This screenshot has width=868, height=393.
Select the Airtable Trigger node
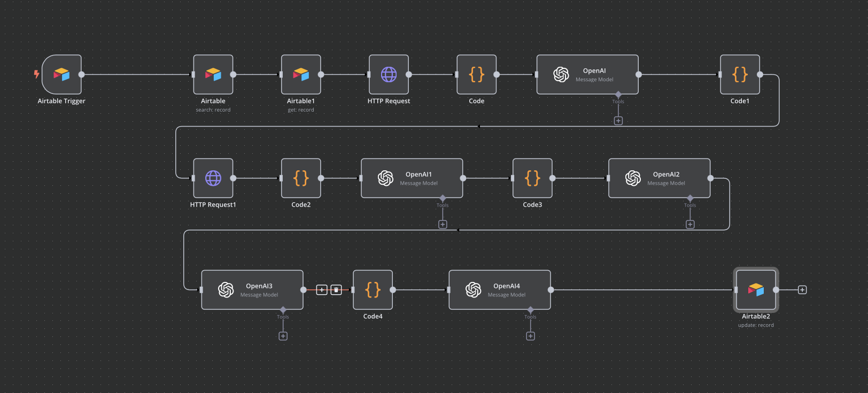tap(61, 74)
